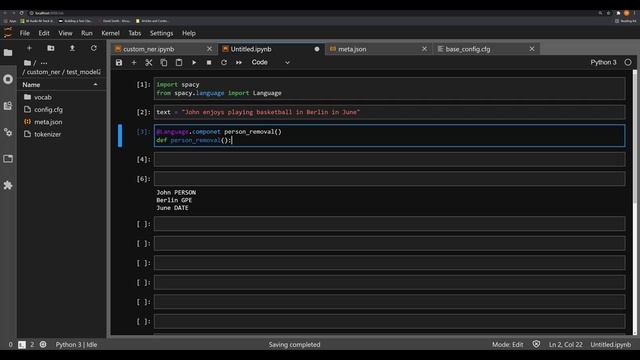Open the File browser sidebar panel
The width and height of the screenshot is (640, 360).
[8, 53]
